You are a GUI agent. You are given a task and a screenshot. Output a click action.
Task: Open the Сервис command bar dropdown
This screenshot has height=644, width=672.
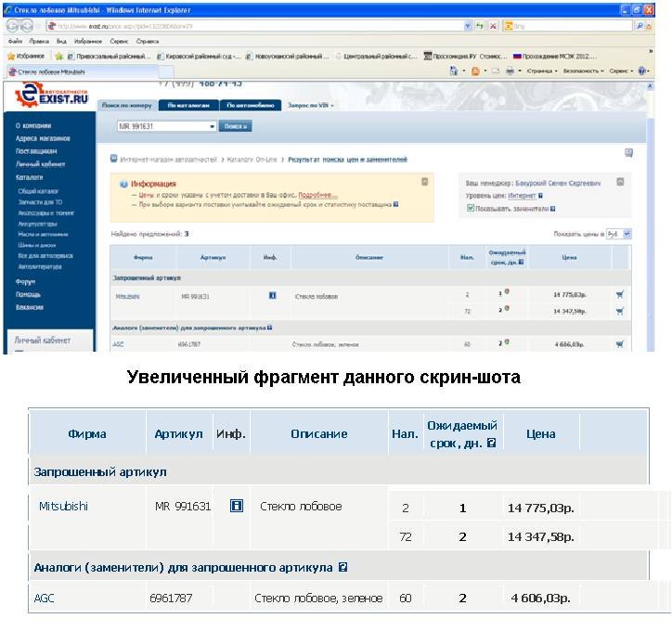point(621,71)
